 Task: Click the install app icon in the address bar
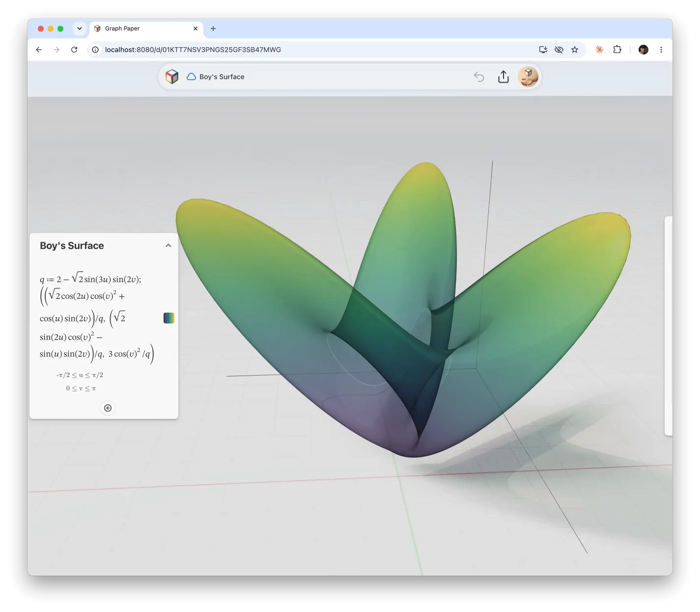[543, 50]
